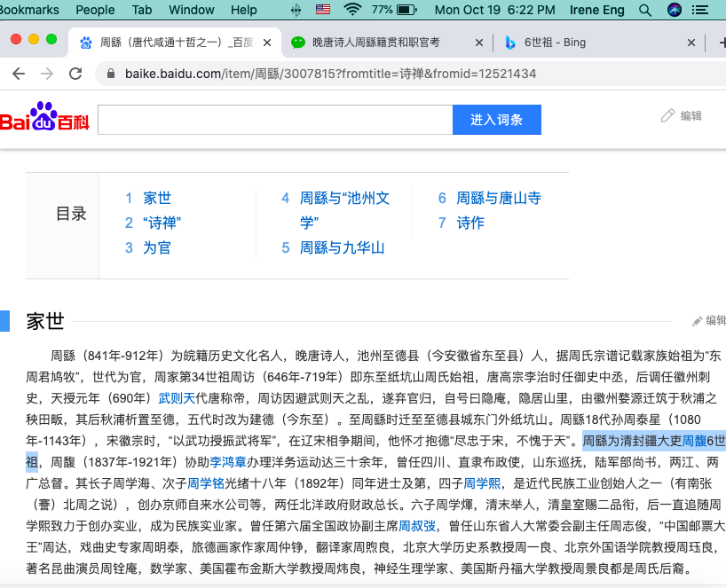This screenshot has height=588, width=726.
Task: Switch to the 晚唐诗人周繇籍贯和职官考 tab
Action: click(375, 43)
